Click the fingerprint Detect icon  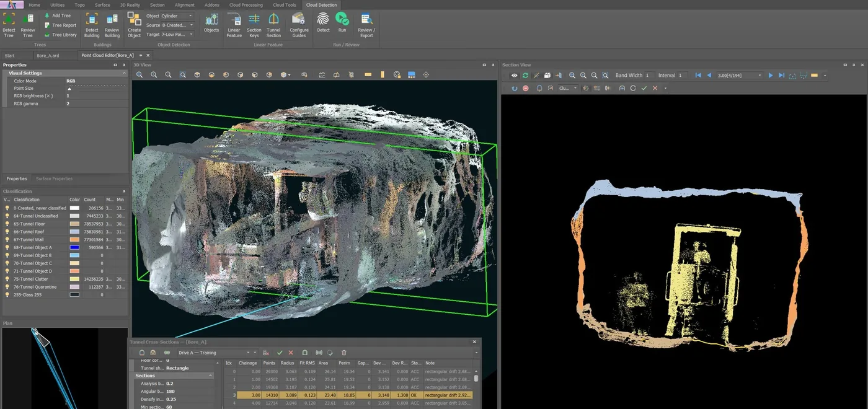point(323,19)
